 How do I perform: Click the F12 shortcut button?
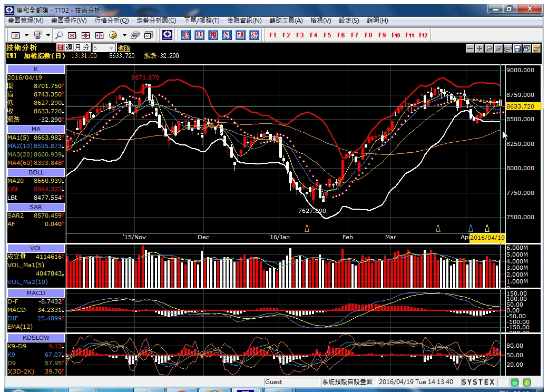coord(423,35)
